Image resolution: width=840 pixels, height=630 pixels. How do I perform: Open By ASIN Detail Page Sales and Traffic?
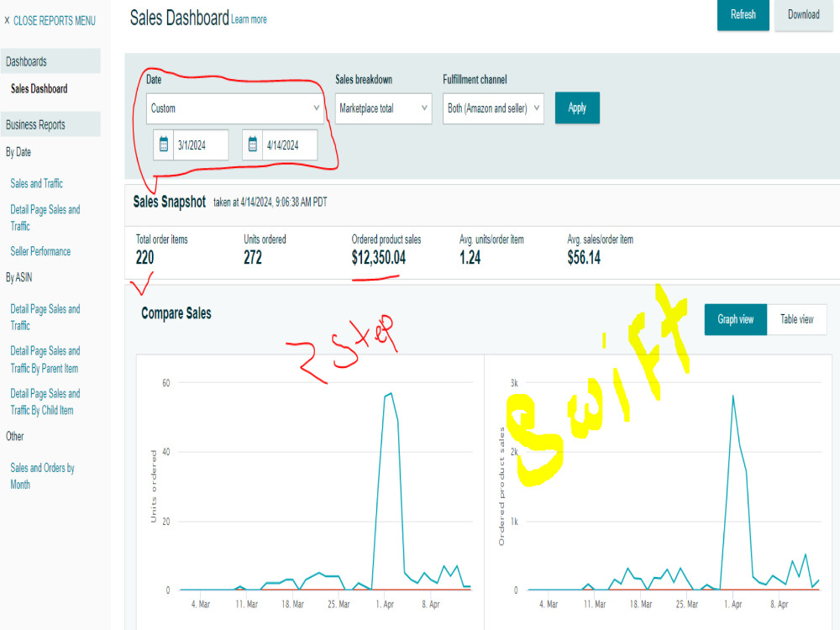pos(45,318)
